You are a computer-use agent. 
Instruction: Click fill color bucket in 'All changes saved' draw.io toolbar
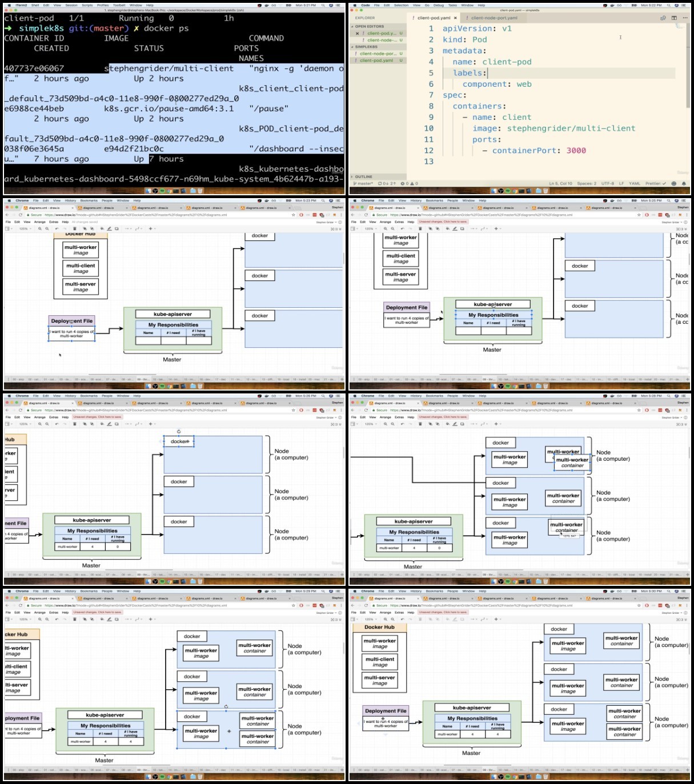(x=102, y=228)
